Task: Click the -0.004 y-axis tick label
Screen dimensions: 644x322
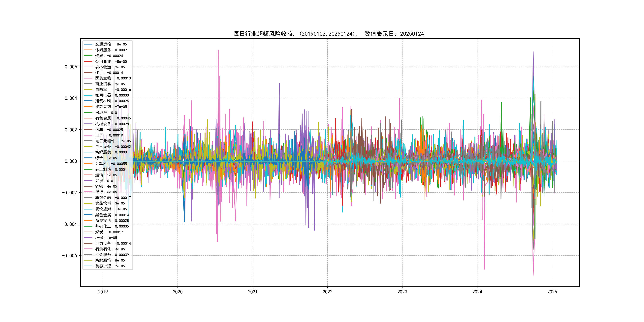Action: tap(70, 224)
